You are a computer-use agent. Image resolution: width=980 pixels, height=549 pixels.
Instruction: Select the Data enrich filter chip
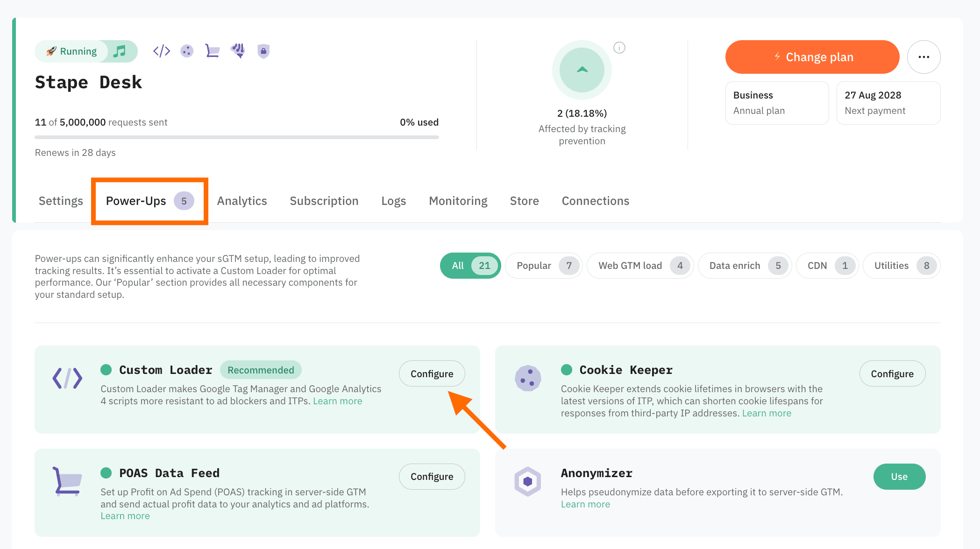[745, 266]
